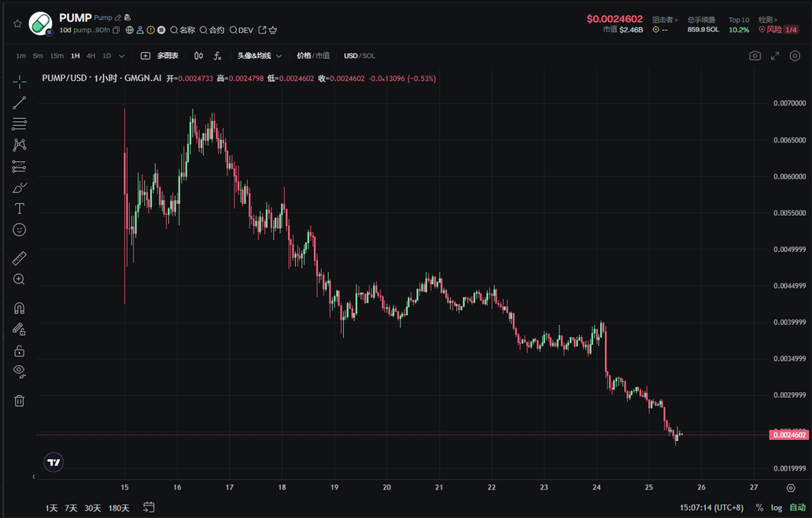Expand the more timeframes dropdown
The height and width of the screenshot is (518, 812).
tap(122, 56)
